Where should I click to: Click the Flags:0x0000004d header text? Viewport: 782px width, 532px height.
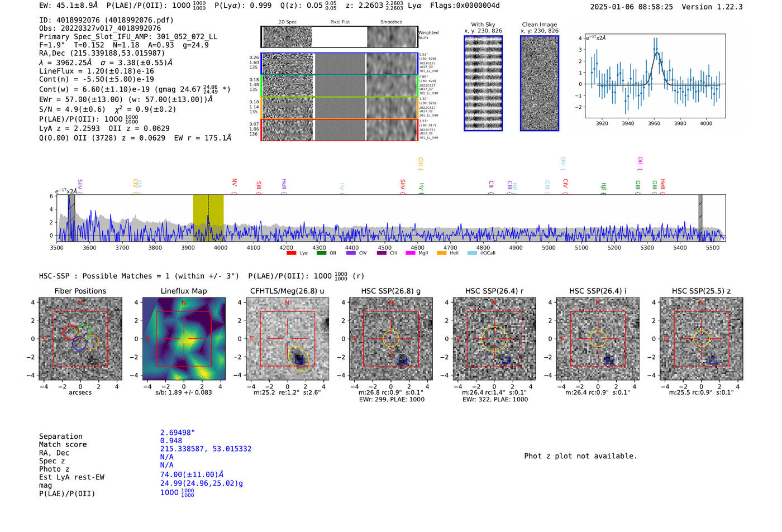click(x=465, y=6)
